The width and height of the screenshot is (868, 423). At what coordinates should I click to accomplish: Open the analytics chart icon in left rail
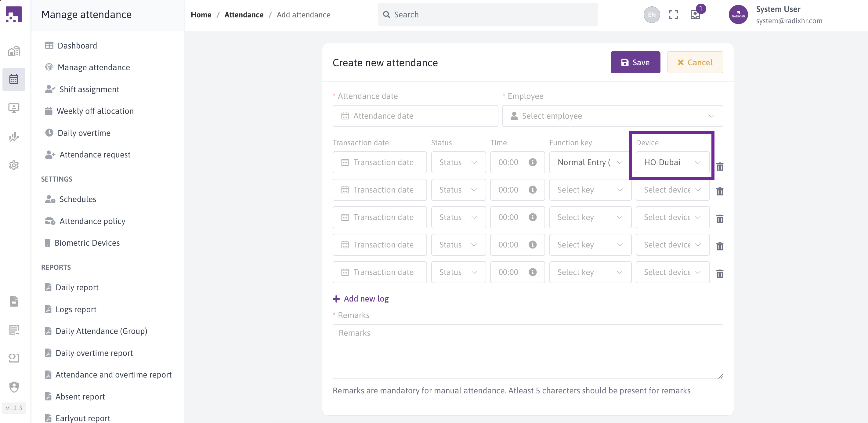(x=14, y=136)
